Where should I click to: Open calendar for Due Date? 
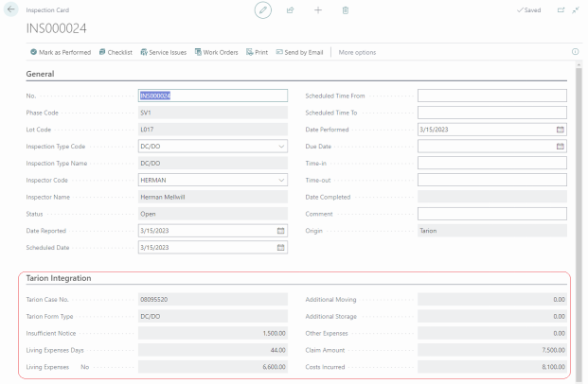click(561, 147)
